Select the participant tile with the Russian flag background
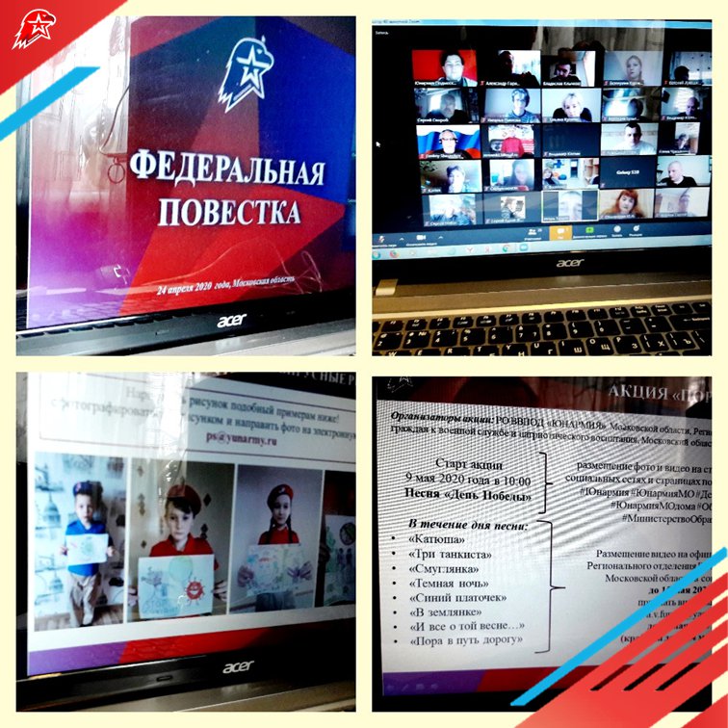The height and width of the screenshot is (728, 728). coord(448,142)
